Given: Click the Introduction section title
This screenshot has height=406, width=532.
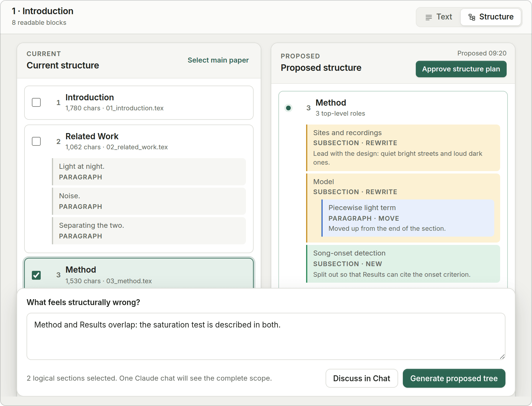Looking at the screenshot, I should coord(90,97).
